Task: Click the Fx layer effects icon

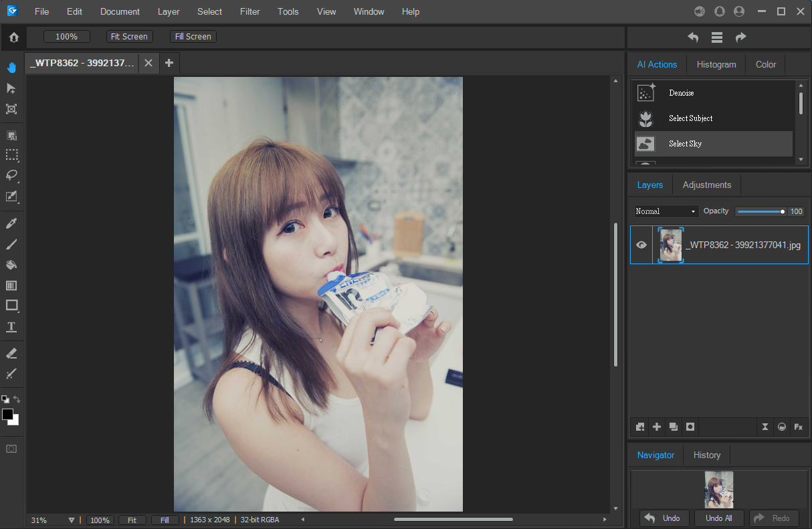Action: pyautogui.click(x=798, y=427)
